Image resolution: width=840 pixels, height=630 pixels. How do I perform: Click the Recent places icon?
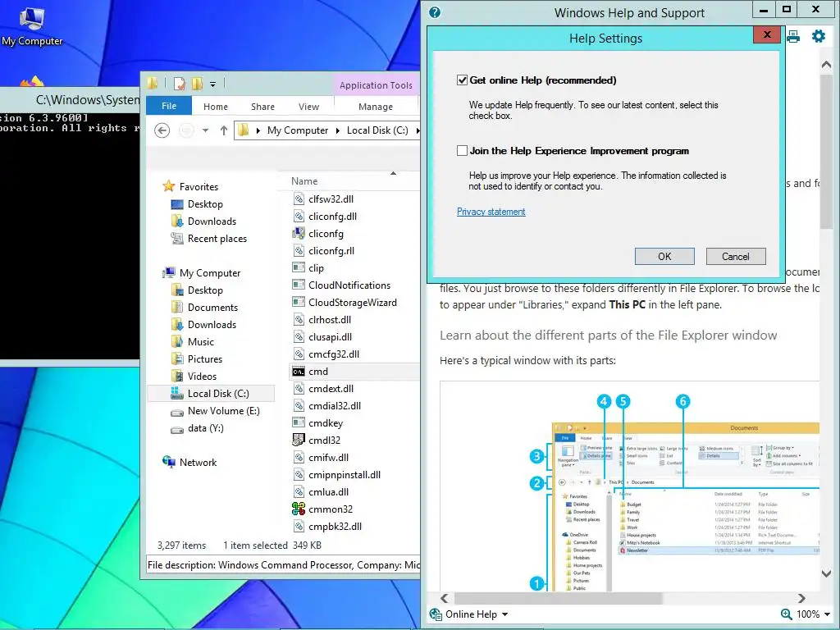[177, 239]
